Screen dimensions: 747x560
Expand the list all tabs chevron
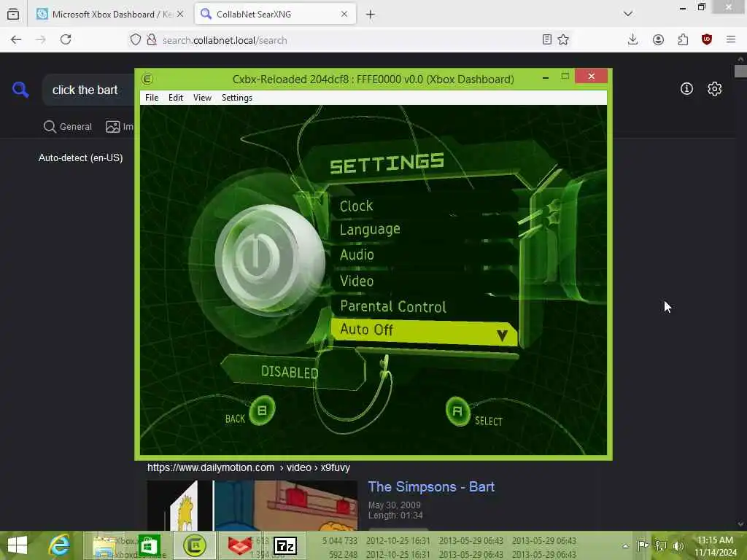628,14
